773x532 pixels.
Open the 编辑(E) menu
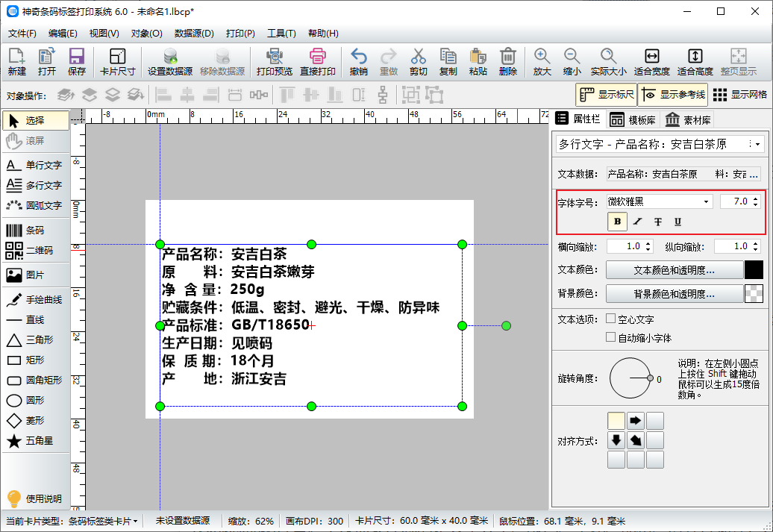click(63, 34)
